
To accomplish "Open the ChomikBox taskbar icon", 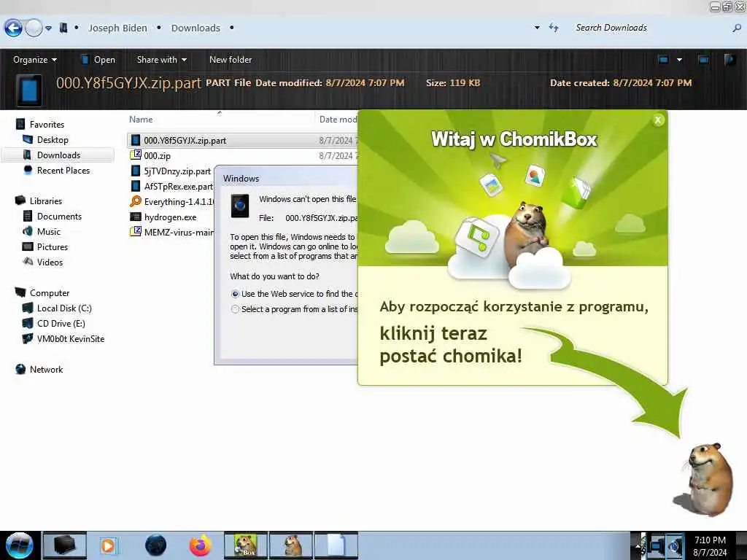I will (x=246, y=545).
